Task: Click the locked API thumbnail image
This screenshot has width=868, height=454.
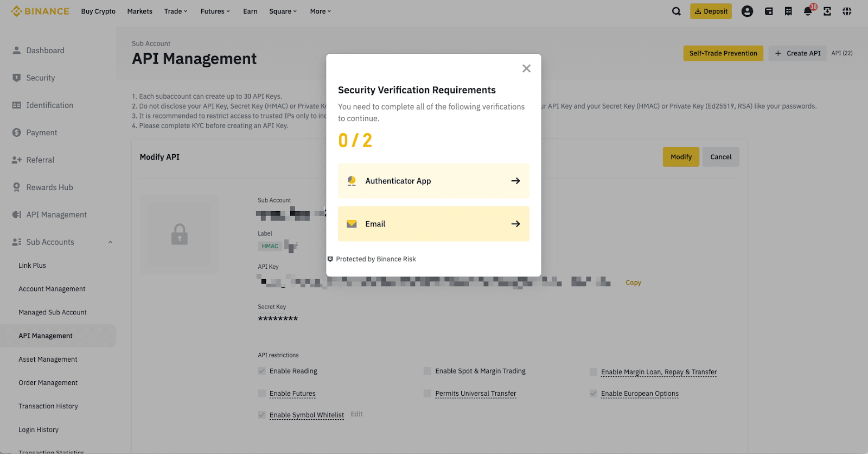Action: [180, 234]
